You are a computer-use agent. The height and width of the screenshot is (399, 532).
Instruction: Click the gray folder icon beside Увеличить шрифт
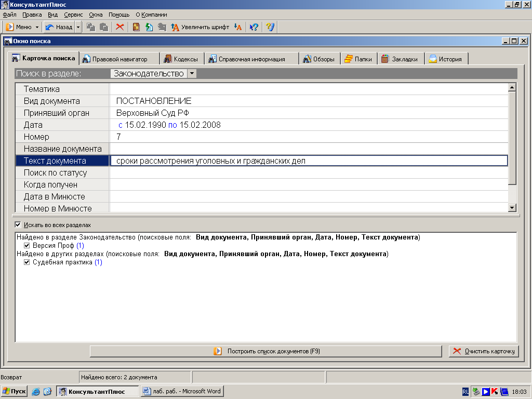pyautogui.click(x=162, y=27)
